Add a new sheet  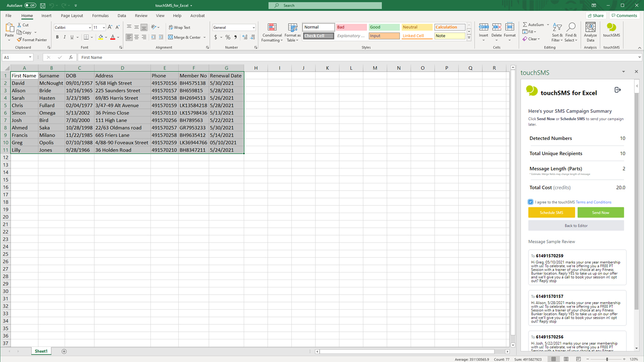point(64,351)
